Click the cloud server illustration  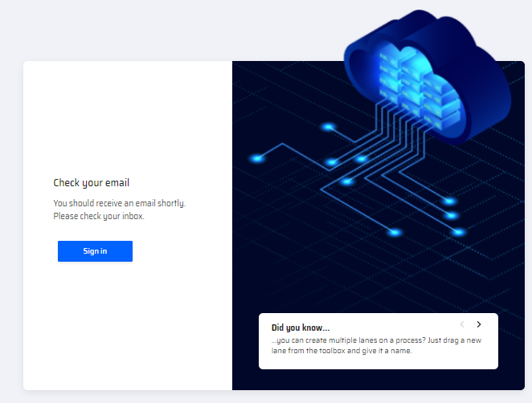427,78
